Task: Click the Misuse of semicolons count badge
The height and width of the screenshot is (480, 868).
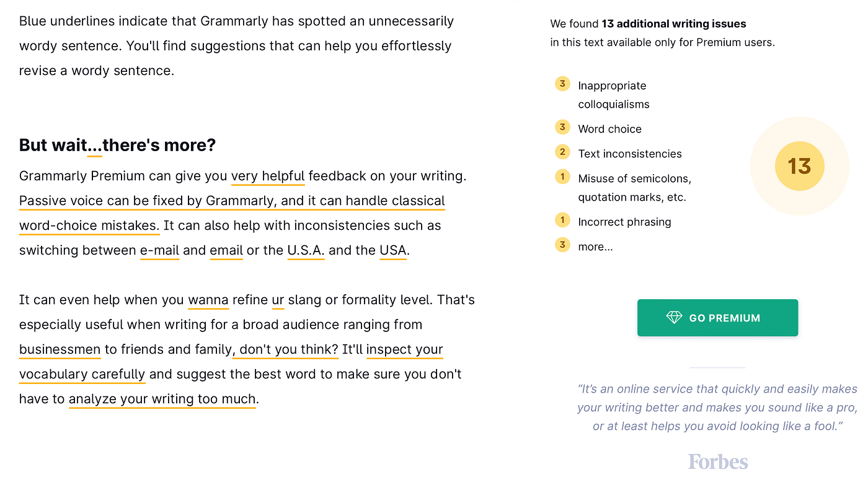Action: (562, 177)
